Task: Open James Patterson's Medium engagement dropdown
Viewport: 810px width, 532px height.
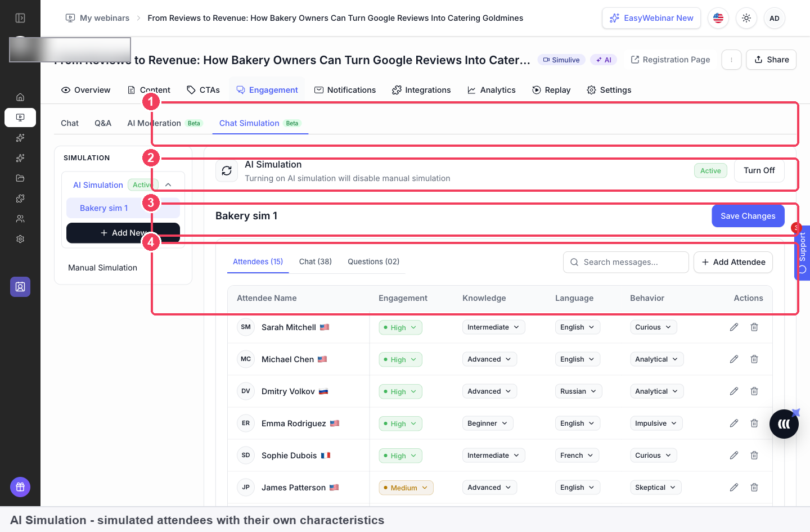Action: pyautogui.click(x=406, y=488)
